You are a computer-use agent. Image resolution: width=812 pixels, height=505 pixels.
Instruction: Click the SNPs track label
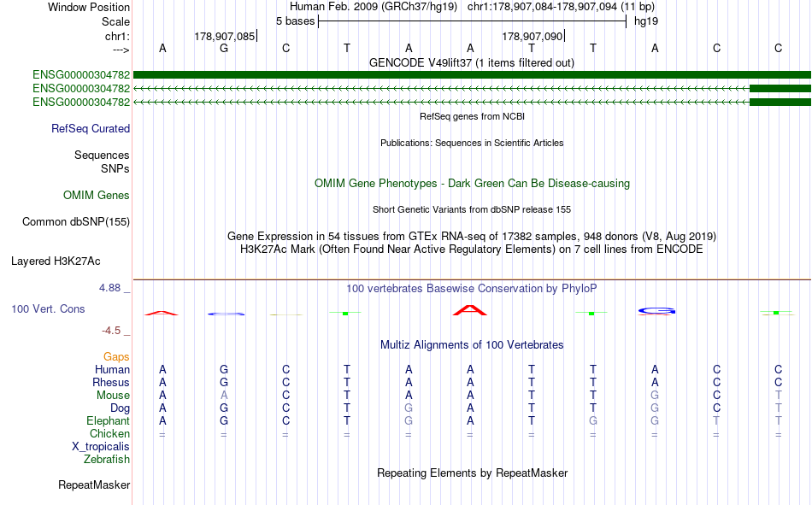coord(115,168)
